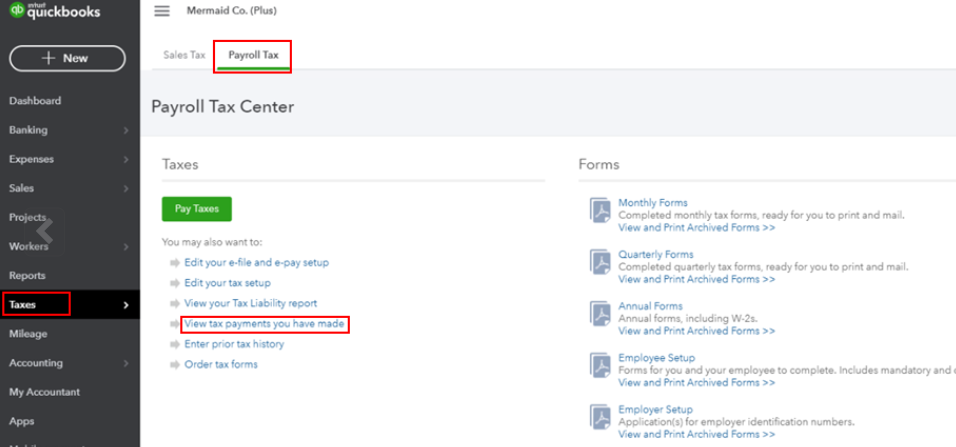View archived forms under Monthly Forms
This screenshot has width=956, height=447.
[x=697, y=227]
